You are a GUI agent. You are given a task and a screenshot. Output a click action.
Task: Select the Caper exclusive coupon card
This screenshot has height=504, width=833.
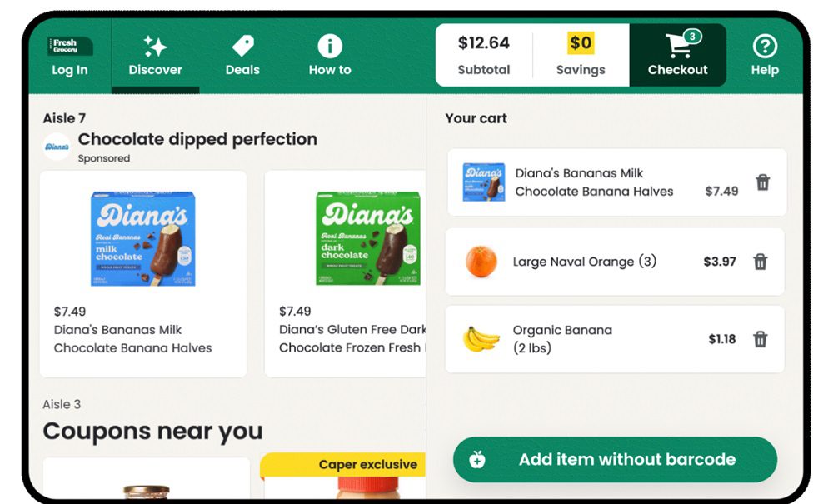click(367, 475)
